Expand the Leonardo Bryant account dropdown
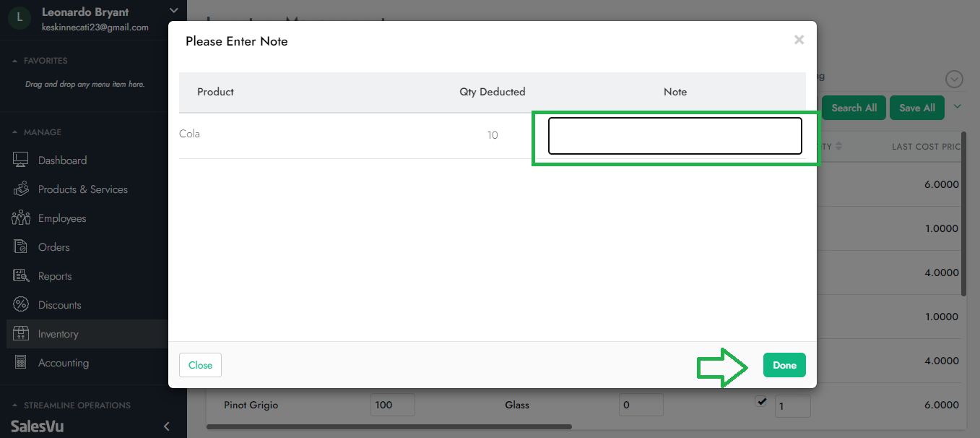The image size is (980, 438). click(x=173, y=11)
